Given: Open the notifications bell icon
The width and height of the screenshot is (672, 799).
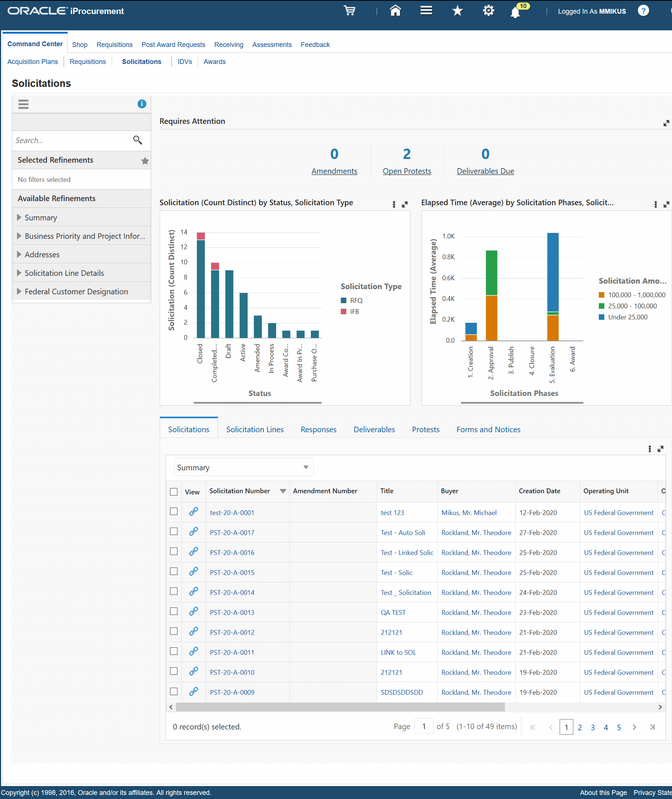Looking at the screenshot, I should click(x=515, y=12).
